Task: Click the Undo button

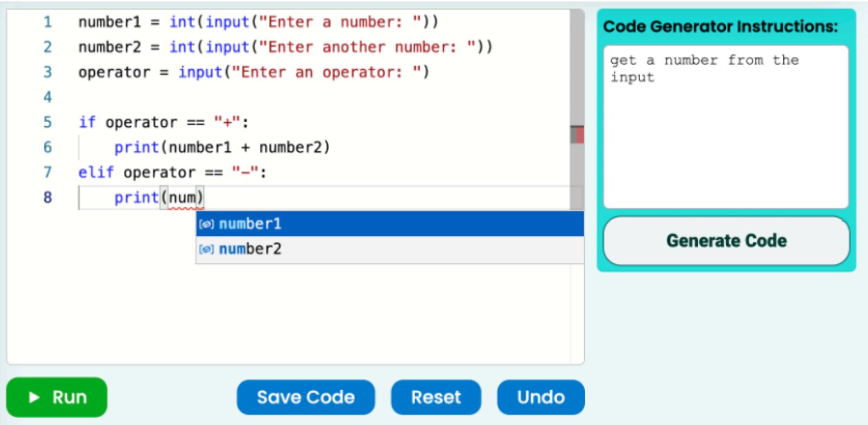Action: 540,397
